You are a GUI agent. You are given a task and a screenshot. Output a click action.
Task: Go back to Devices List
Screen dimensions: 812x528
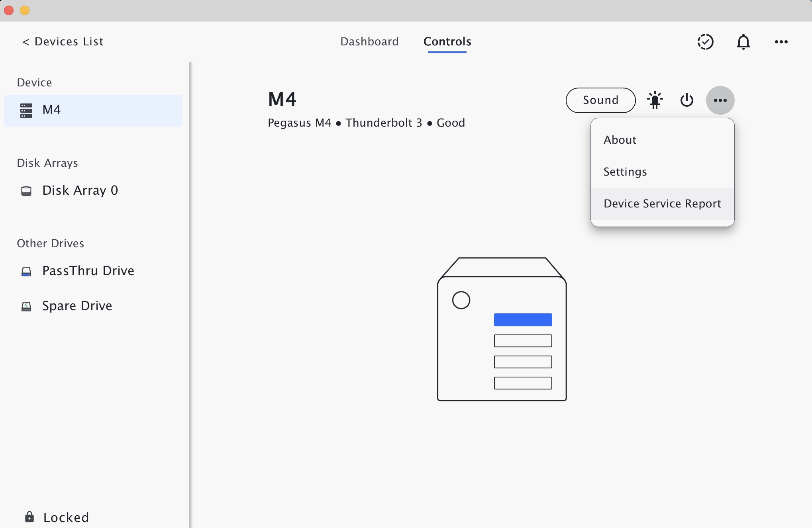click(63, 42)
